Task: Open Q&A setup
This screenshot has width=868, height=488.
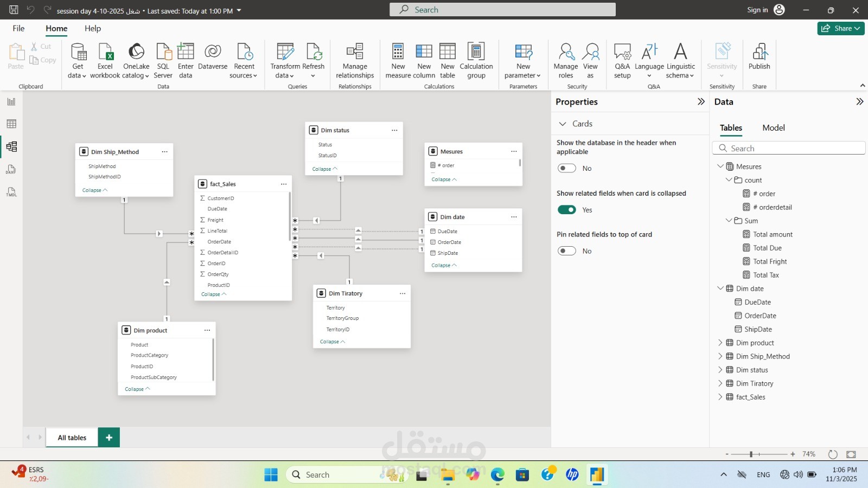Action: (622, 61)
